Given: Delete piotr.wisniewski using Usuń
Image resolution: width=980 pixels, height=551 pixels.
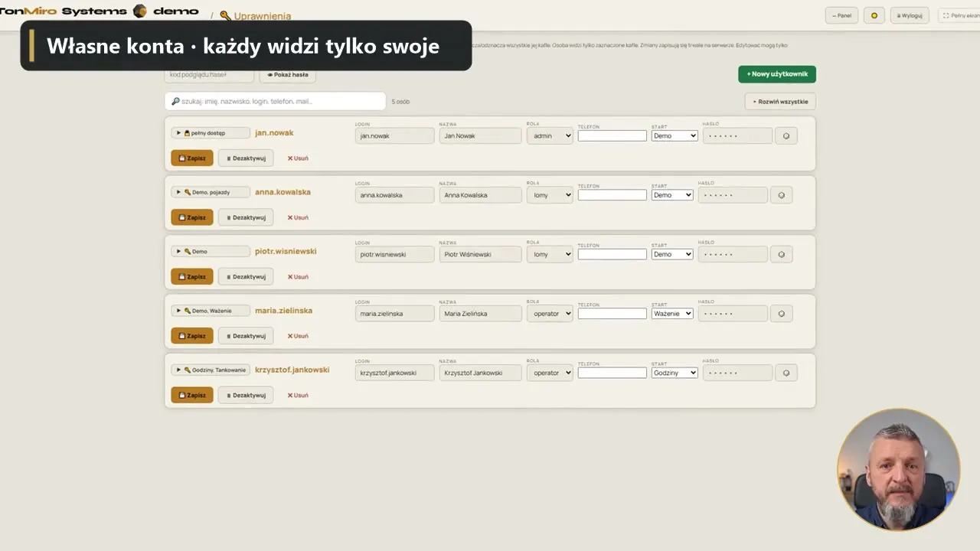Looking at the screenshot, I should 298,277.
